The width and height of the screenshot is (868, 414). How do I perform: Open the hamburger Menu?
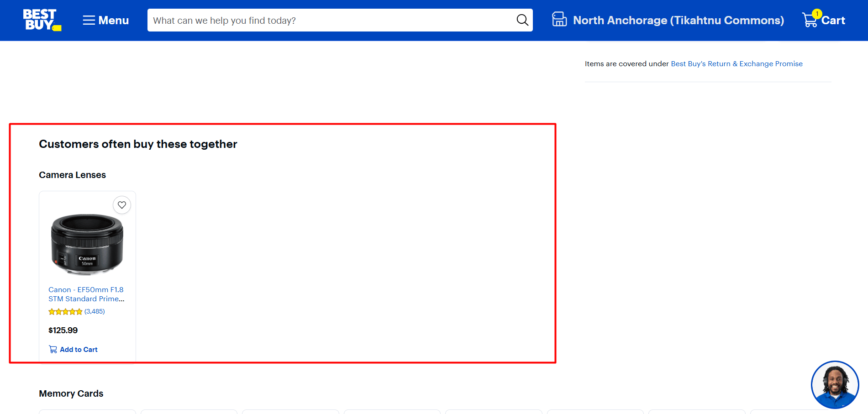(105, 21)
